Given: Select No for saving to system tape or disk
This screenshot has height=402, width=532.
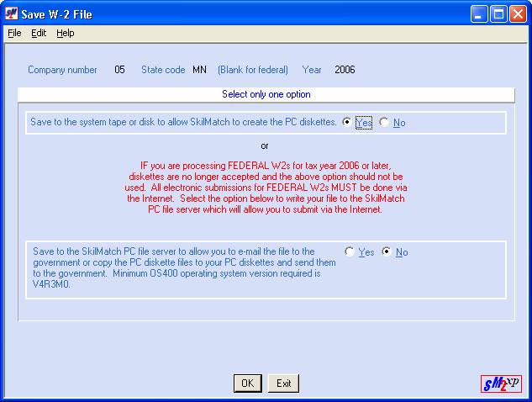Looking at the screenshot, I should point(385,123).
